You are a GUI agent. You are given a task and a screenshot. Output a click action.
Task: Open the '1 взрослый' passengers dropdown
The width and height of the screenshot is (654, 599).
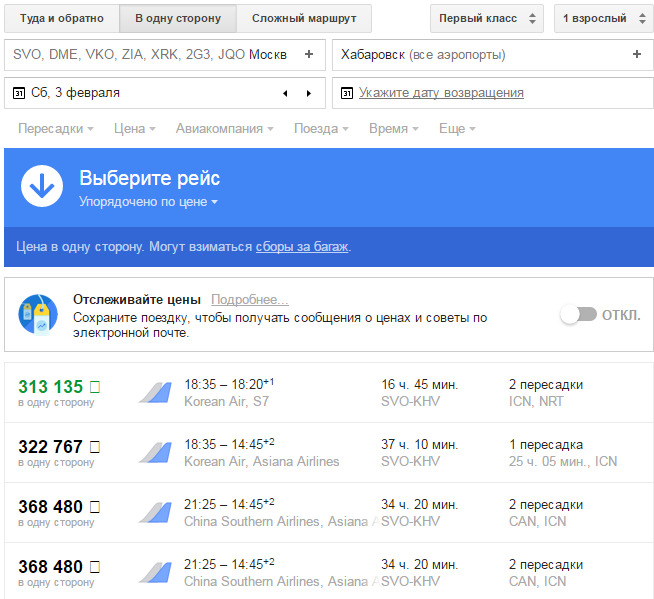click(604, 18)
